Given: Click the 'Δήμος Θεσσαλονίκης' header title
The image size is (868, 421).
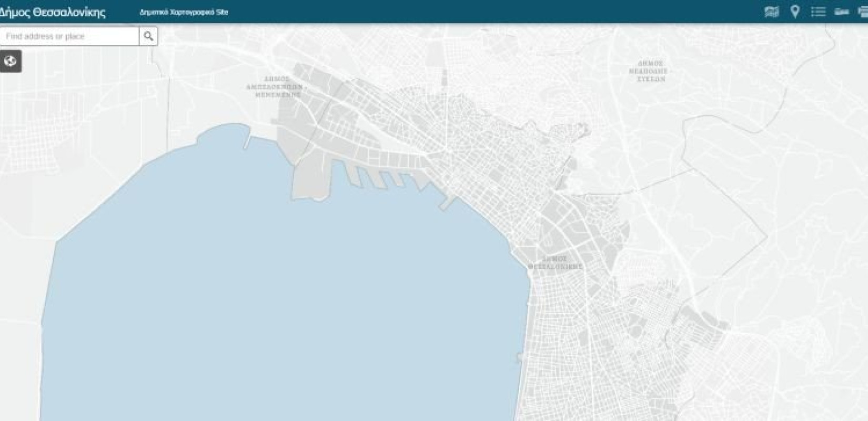Looking at the screenshot, I should point(53,12).
